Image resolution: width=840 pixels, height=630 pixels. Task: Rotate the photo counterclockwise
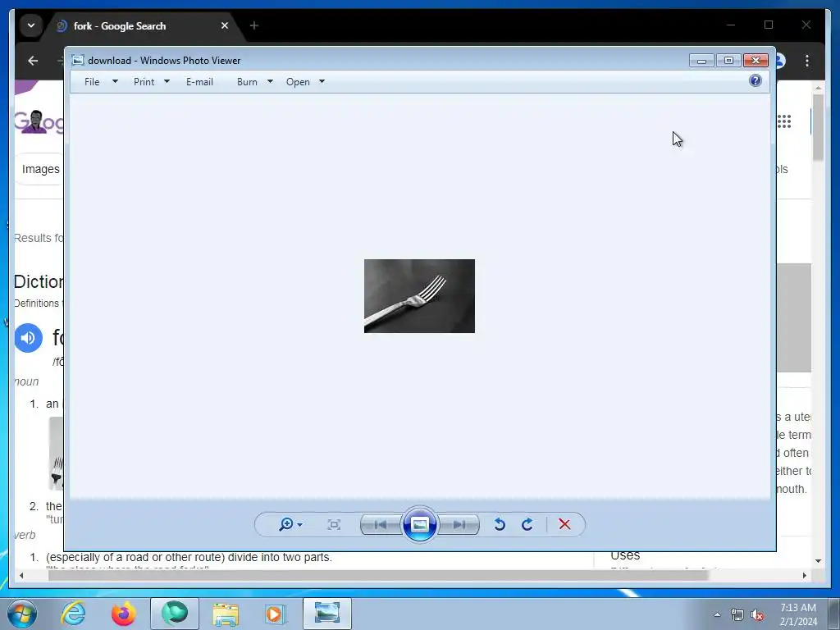click(x=500, y=524)
